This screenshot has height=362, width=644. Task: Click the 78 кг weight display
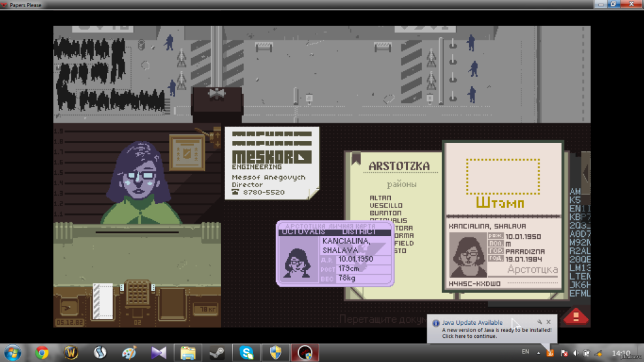click(206, 309)
